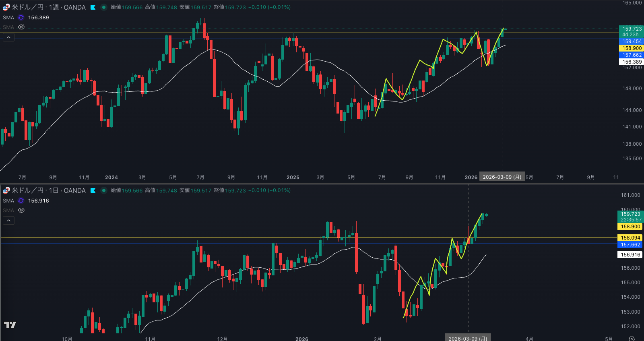This screenshot has width=644, height=341.
Task: Click the yellow 158.900 price label on weekly axis
Action: point(632,48)
